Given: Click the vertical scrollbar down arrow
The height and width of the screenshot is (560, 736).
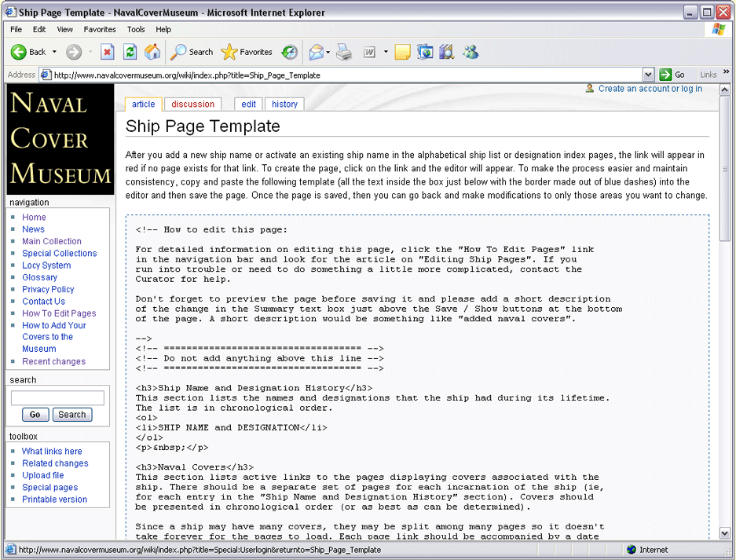Looking at the screenshot, I should (725, 533).
